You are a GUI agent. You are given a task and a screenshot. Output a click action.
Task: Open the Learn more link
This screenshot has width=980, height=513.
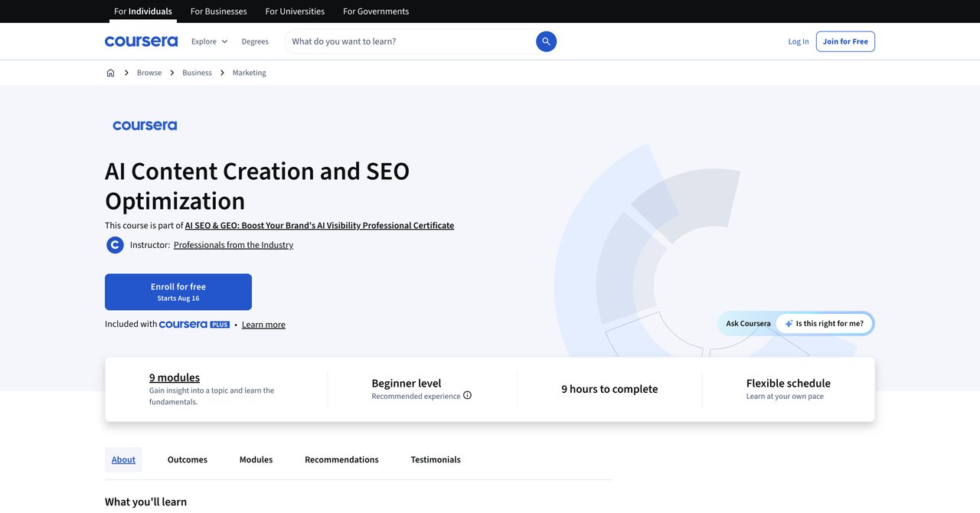pyautogui.click(x=263, y=325)
